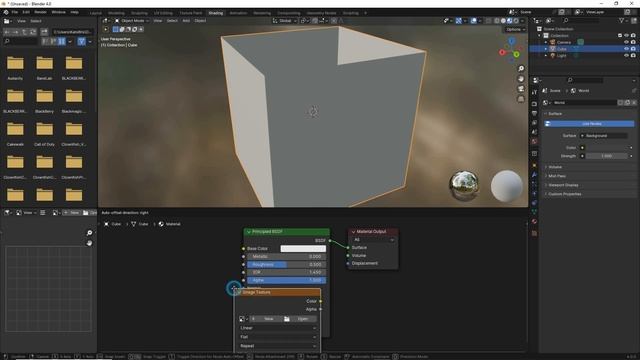640x360 pixels.
Task: Click the blue Z axis navigation gizmo
Action: (x=511, y=41)
